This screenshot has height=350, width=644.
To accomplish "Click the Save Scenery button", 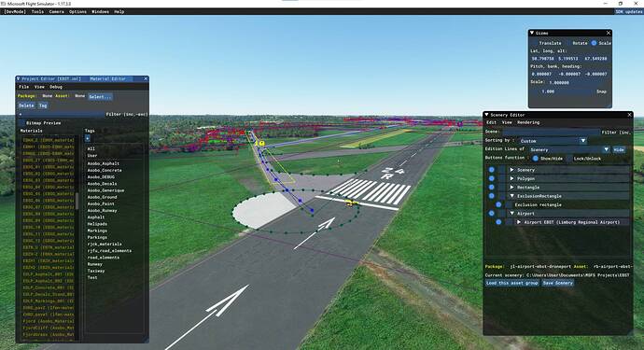I will (557, 283).
